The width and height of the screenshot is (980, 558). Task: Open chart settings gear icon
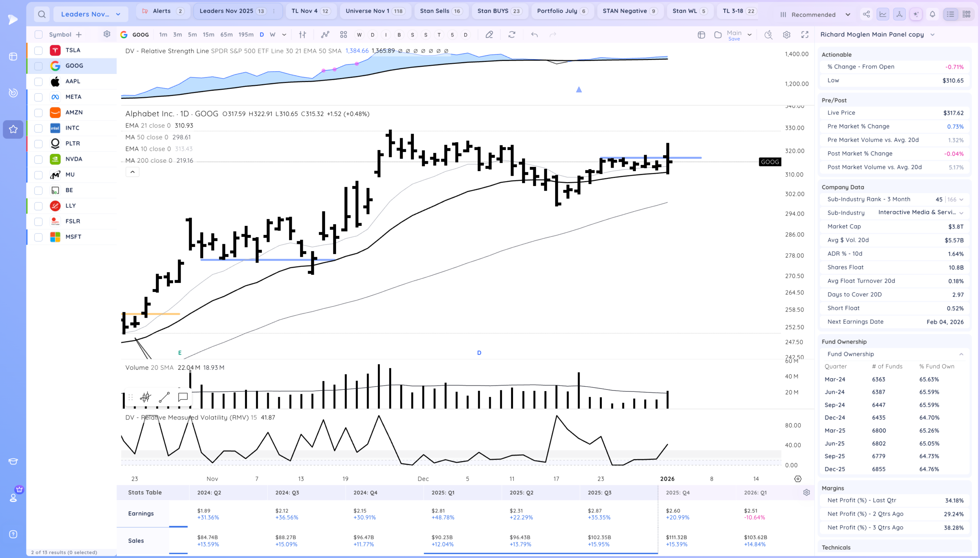(786, 34)
